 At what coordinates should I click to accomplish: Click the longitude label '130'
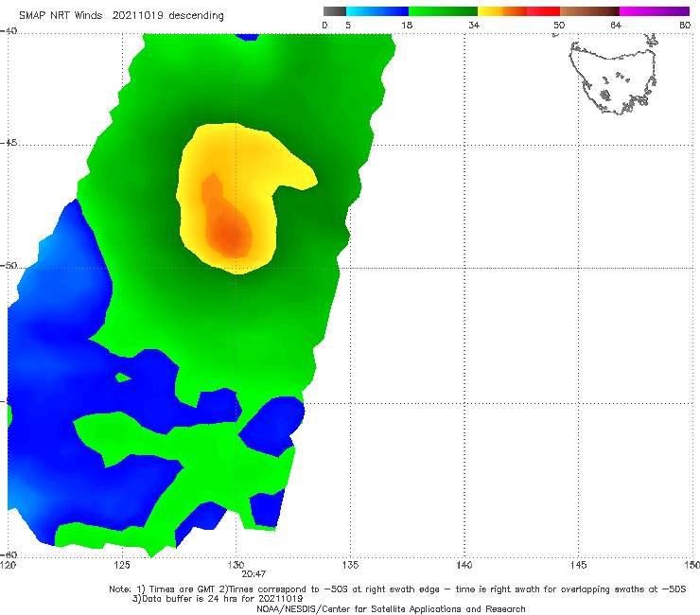236,565
